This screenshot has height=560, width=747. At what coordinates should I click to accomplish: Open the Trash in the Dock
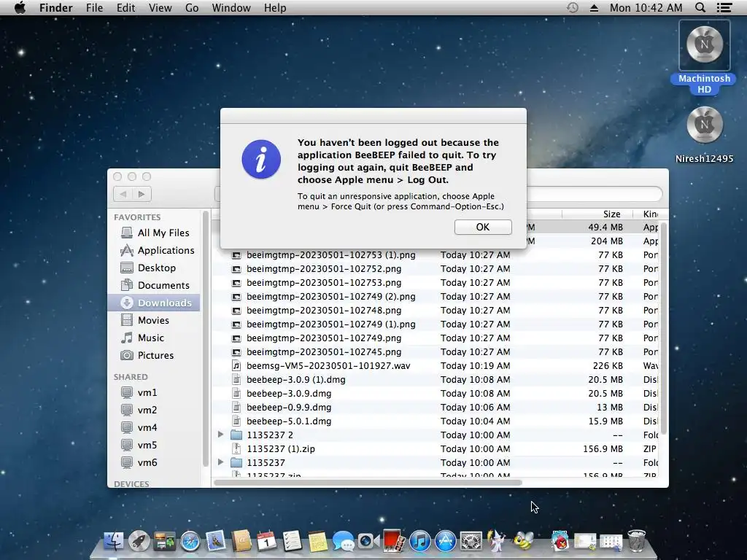click(636, 541)
